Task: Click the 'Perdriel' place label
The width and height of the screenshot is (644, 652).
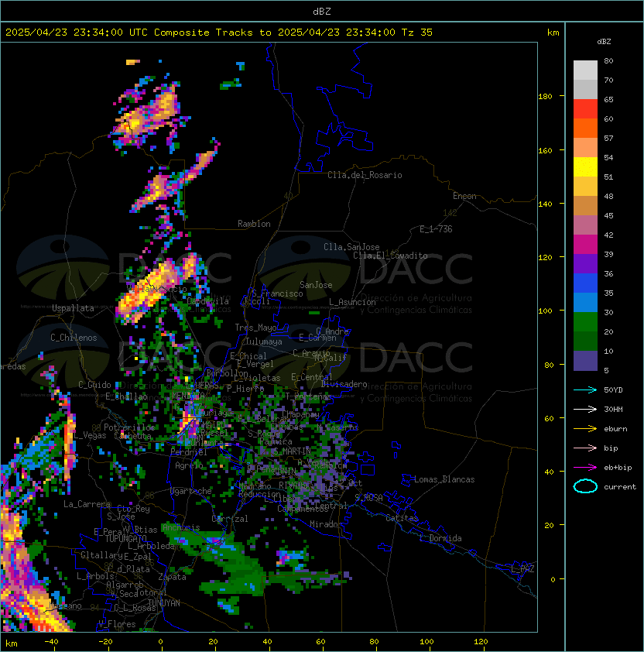Action: [189, 452]
